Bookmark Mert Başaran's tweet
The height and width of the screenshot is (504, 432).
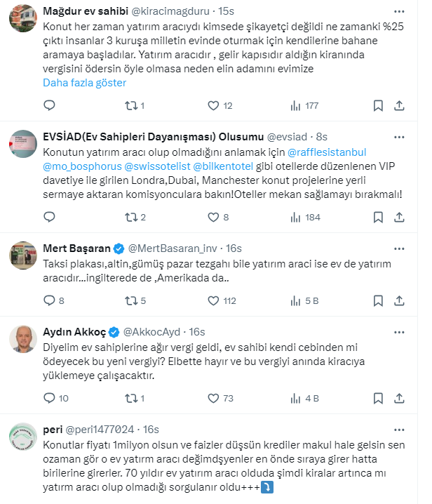click(x=377, y=300)
